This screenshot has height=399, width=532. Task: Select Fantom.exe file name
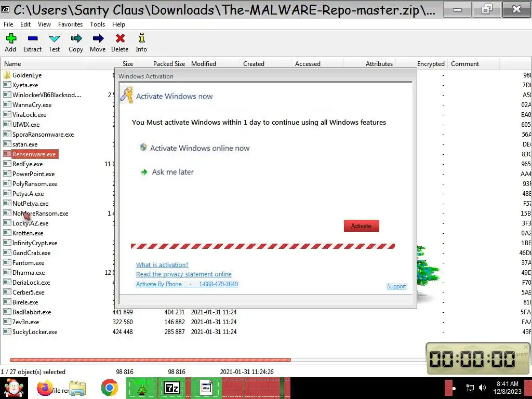(x=29, y=262)
